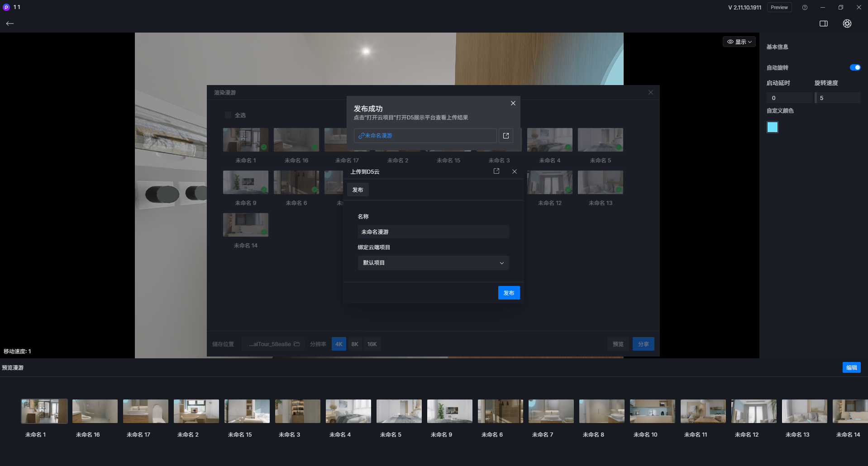868x466 pixels.
Task: Select preview strip thumbnail 未命名 8
Action: tap(602, 411)
